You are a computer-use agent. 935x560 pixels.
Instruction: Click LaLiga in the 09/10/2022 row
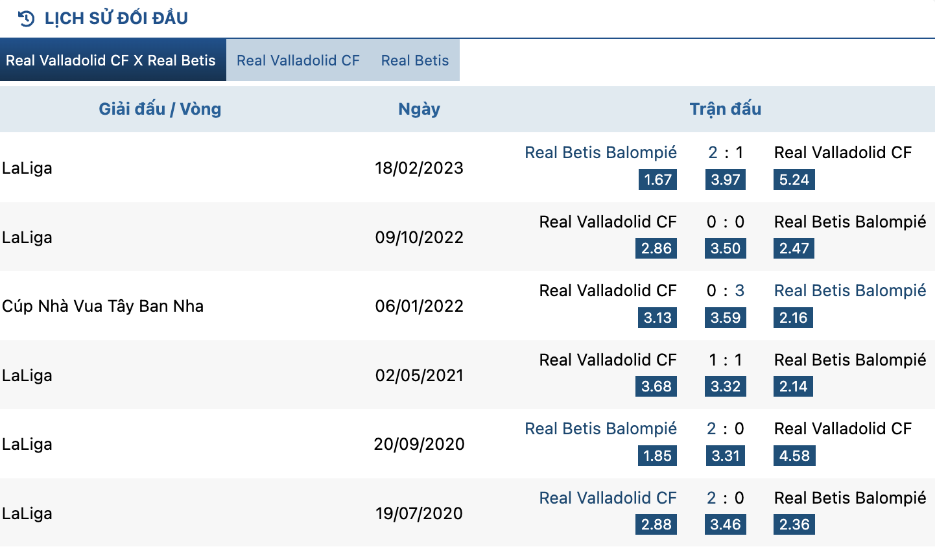[x=27, y=237]
